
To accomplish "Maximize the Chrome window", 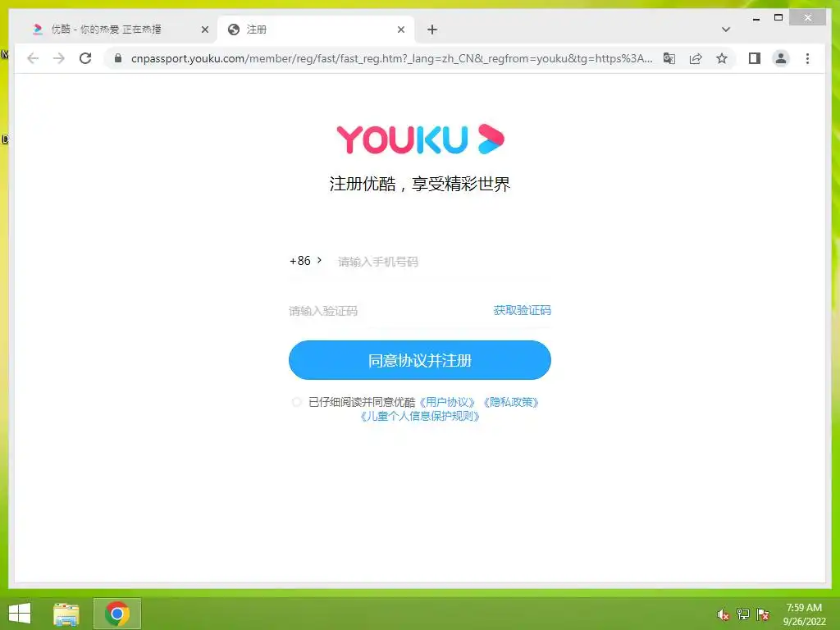I will pos(778,18).
